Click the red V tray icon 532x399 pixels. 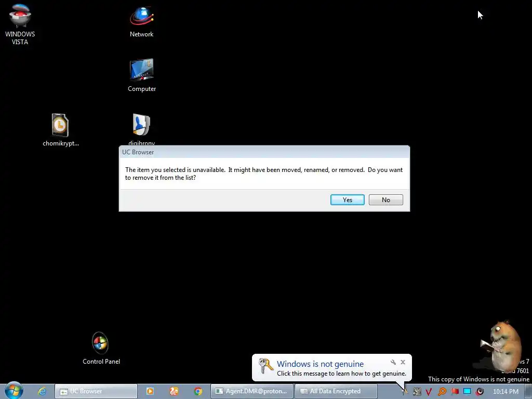[x=429, y=392]
